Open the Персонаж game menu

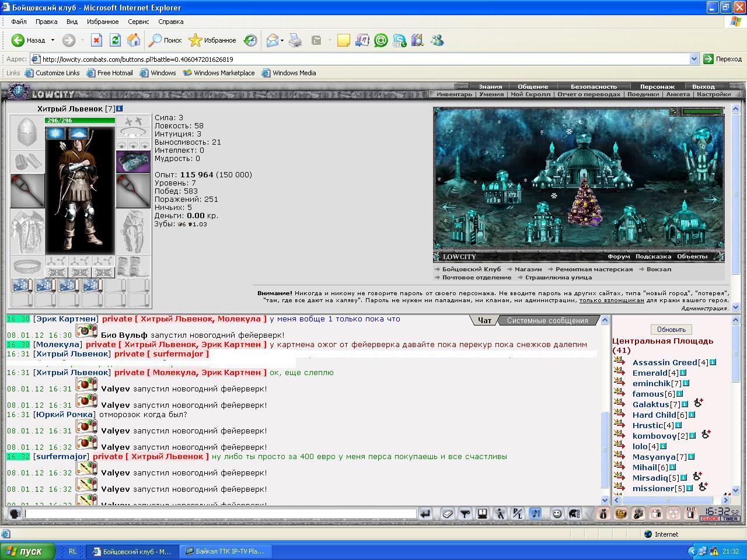point(657,86)
